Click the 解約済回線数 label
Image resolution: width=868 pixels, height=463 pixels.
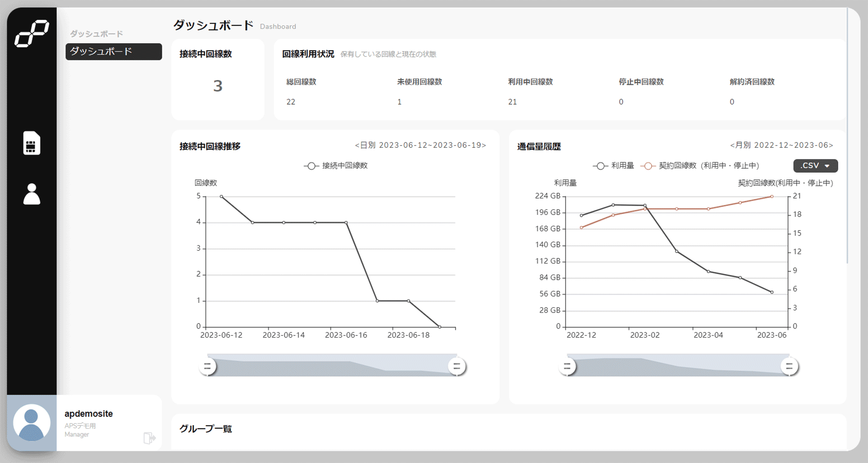click(x=752, y=82)
